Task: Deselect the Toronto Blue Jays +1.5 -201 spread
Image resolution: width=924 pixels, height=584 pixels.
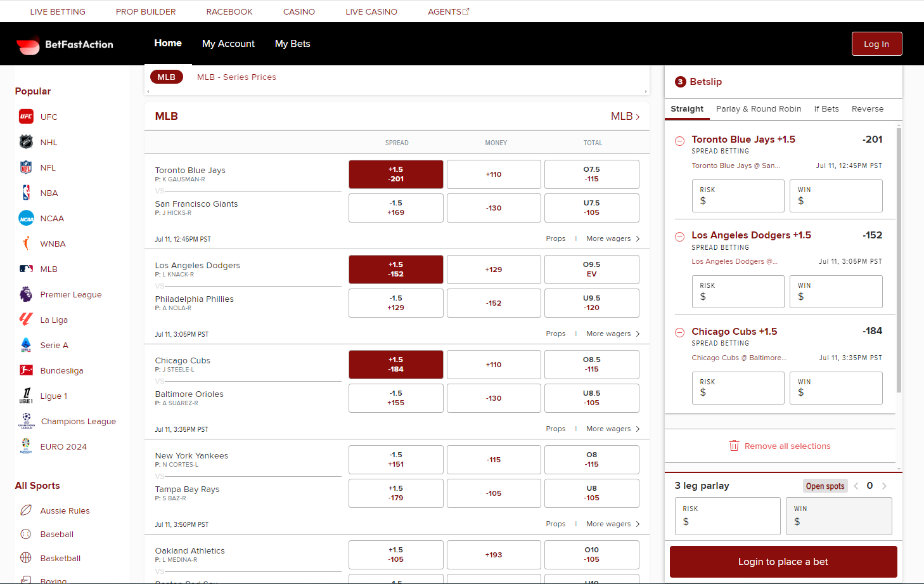Action: [396, 174]
